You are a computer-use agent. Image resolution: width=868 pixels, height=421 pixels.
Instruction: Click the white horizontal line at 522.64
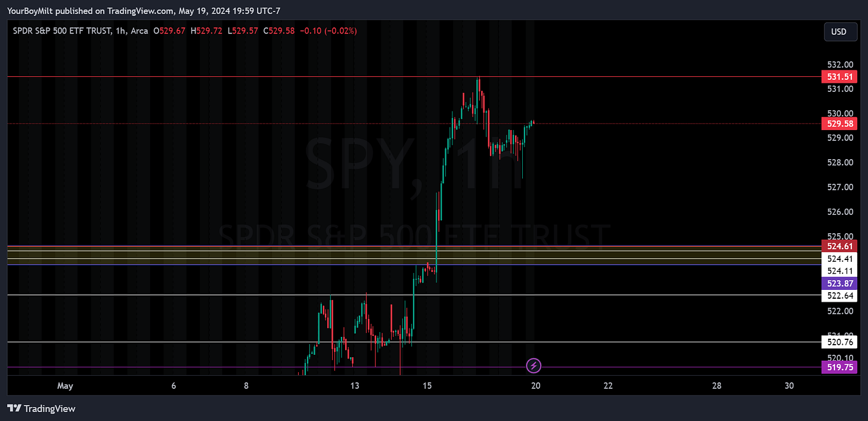tap(414, 295)
